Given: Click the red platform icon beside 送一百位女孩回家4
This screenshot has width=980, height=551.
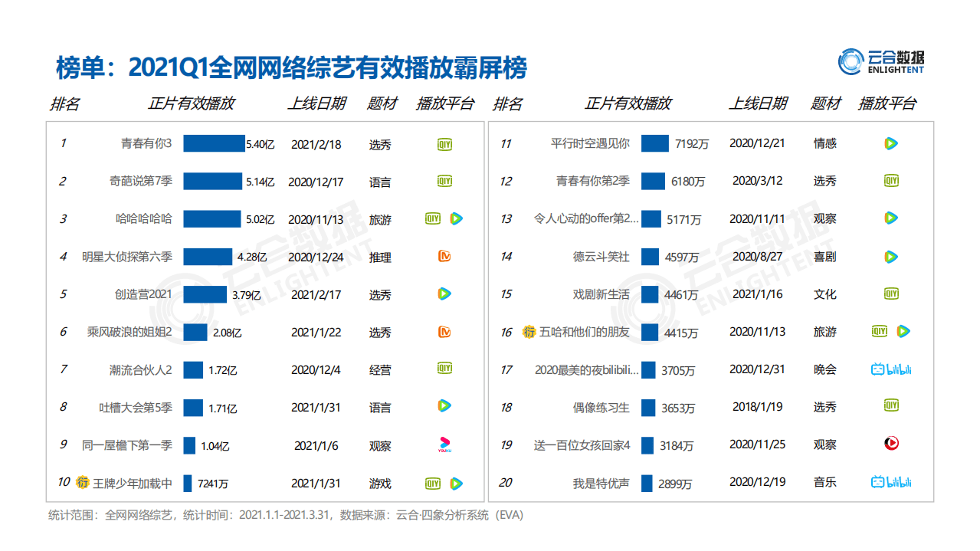Looking at the screenshot, I should (891, 444).
